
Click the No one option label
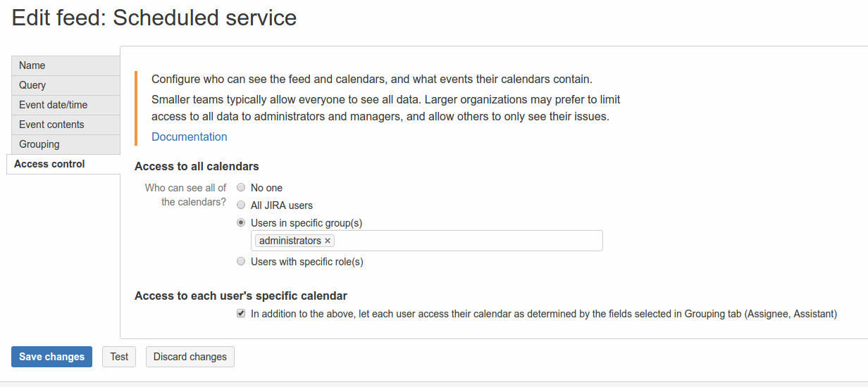(x=266, y=188)
